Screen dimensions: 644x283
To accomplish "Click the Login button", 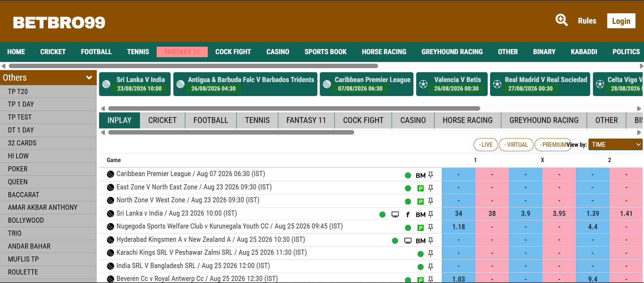I will pyautogui.click(x=621, y=21).
